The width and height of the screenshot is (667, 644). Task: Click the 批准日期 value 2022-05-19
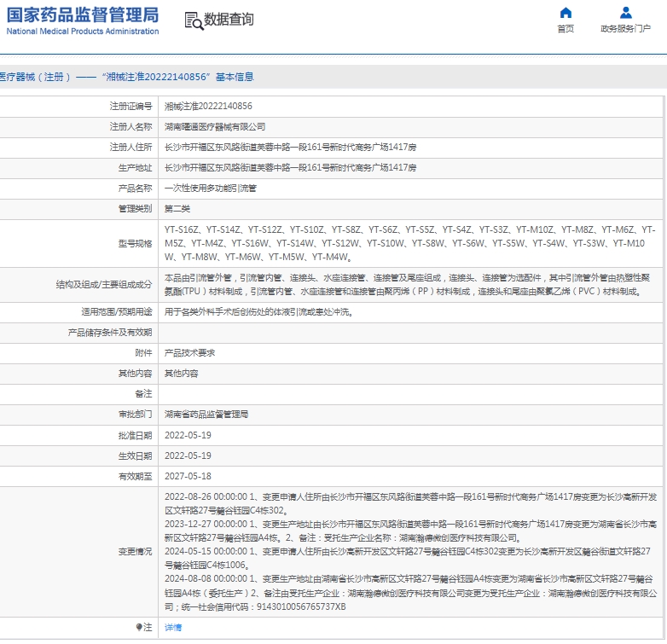click(x=188, y=435)
